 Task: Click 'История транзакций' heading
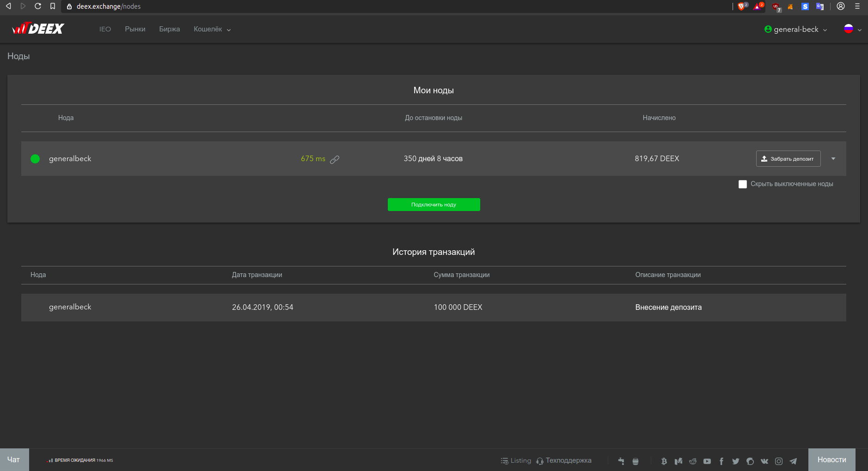[434, 252]
